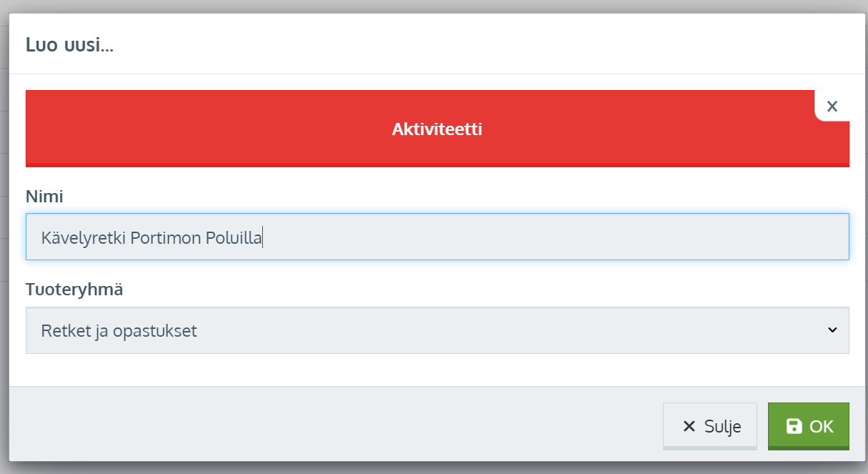Click the "Aktiviteetti" heading text
This screenshot has height=474, width=868.
437,129
